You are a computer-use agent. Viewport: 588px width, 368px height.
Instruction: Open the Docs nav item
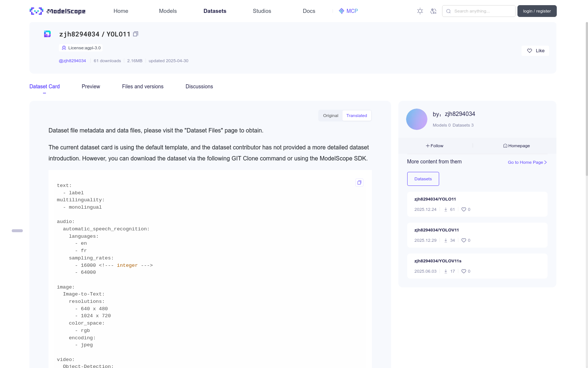tap(309, 11)
